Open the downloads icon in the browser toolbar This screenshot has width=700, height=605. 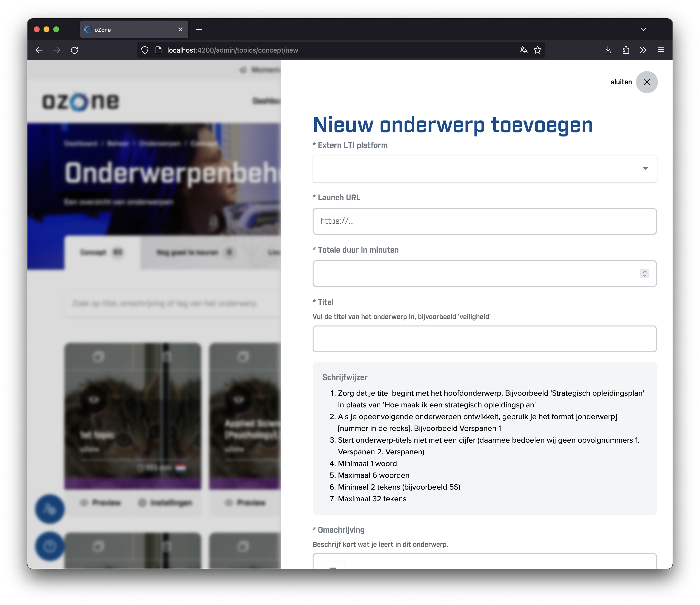[x=608, y=50]
